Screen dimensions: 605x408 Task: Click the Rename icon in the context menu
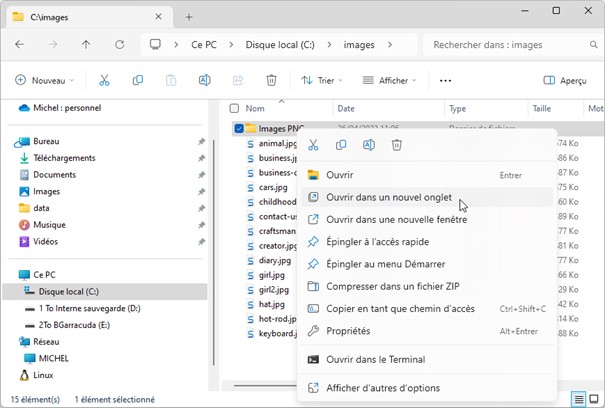[x=369, y=146]
